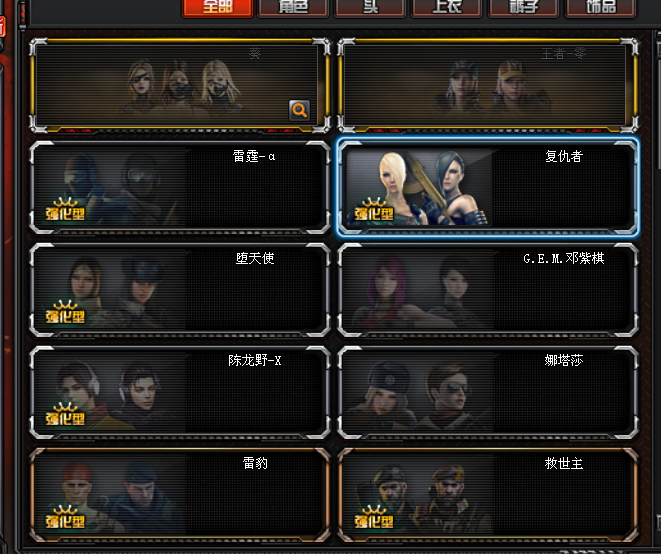Click the 强化型 crown badge on 救世主
The width and height of the screenshot is (661, 554).
click(373, 516)
